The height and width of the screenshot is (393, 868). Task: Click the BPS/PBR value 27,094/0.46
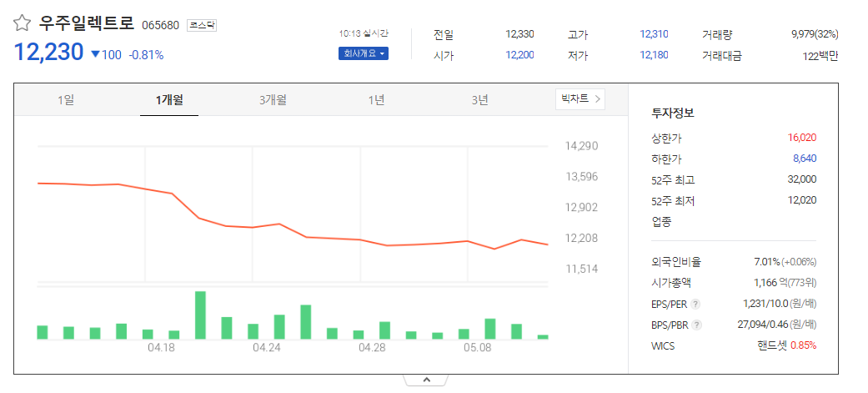pos(762,325)
